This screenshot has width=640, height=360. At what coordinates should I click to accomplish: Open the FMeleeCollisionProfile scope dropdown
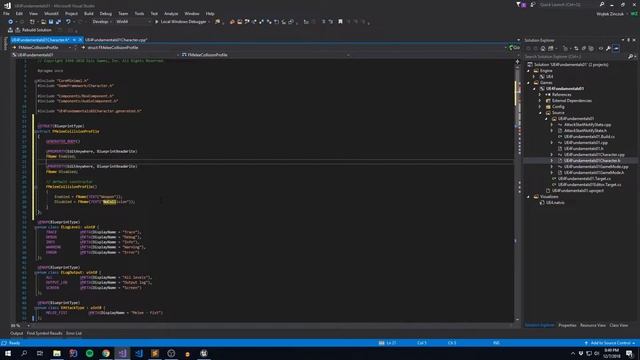[42, 47]
